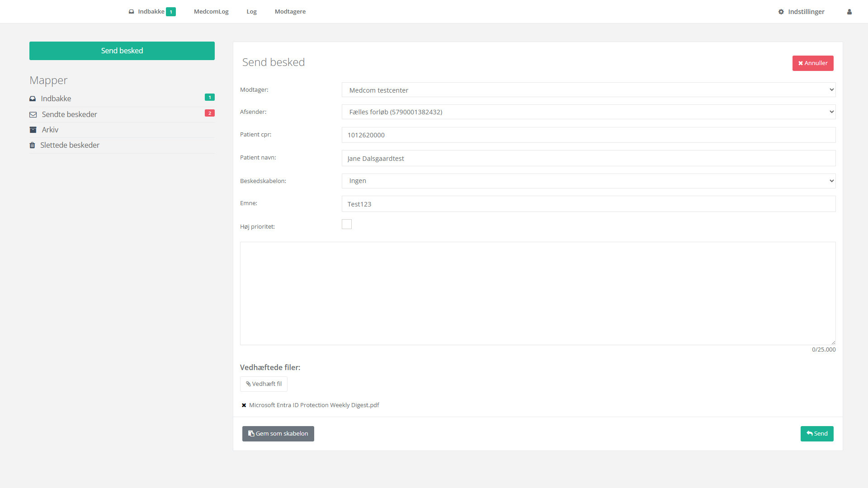Open Indstillinger via the gear icon
This screenshot has width=868, height=488.
(x=781, y=12)
